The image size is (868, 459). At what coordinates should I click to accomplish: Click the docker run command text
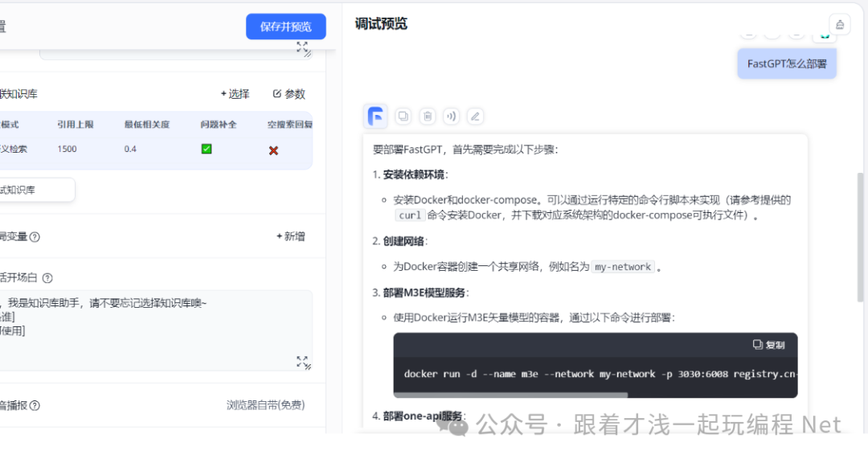click(x=600, y=374)
